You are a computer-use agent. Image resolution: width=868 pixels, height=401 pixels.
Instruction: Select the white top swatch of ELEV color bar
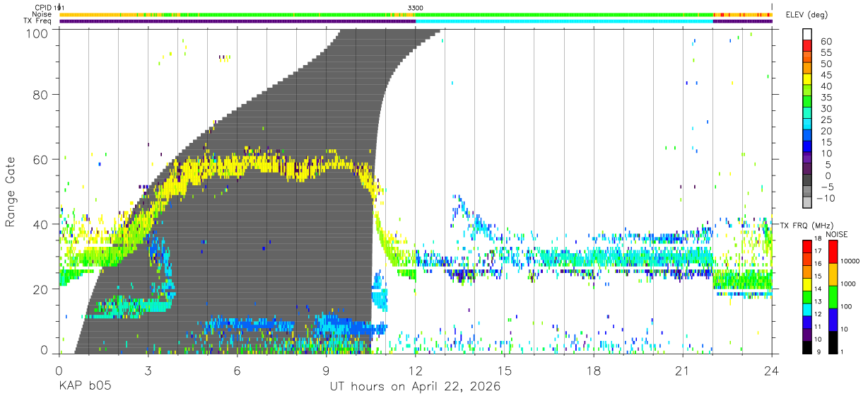pos(808,34)
